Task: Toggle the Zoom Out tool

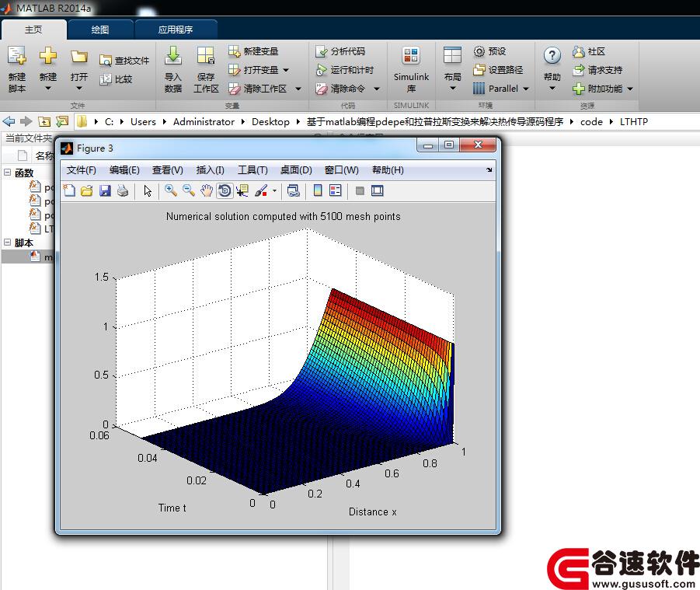Action: 188,190
